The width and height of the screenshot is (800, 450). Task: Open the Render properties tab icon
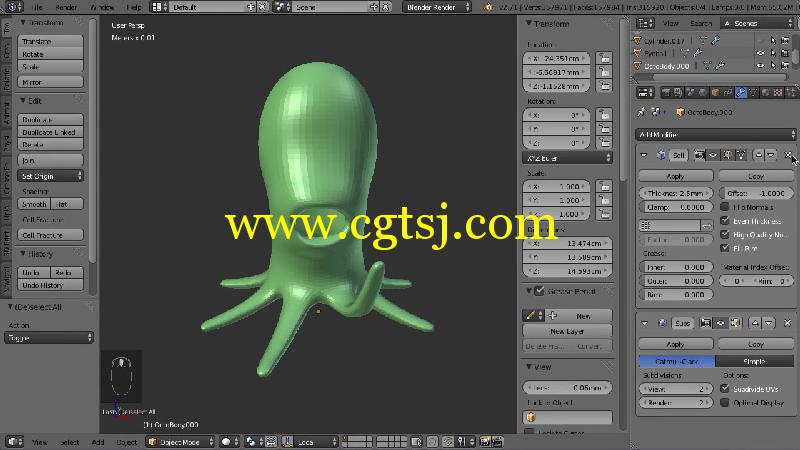coord(665,92)
